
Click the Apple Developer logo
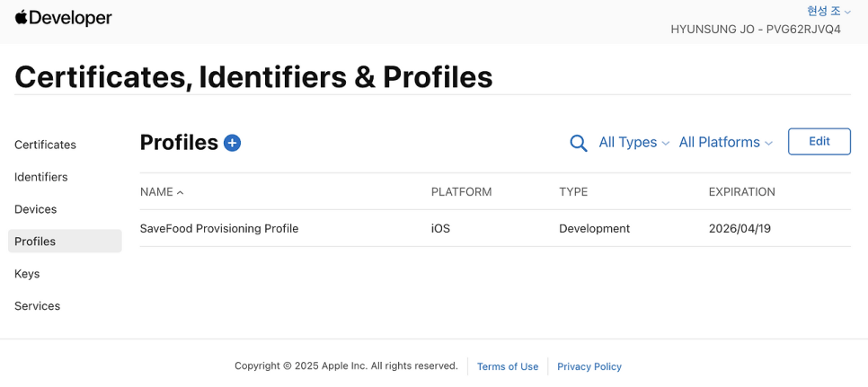[x=63, y=18]
